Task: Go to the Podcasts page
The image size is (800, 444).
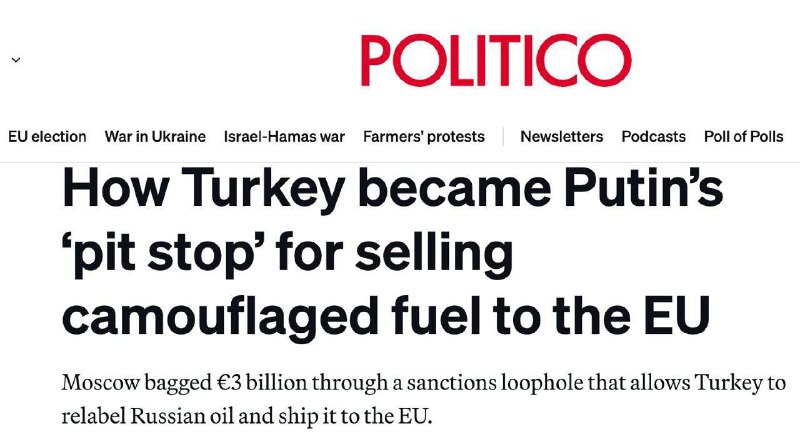Action: (653, 136)
